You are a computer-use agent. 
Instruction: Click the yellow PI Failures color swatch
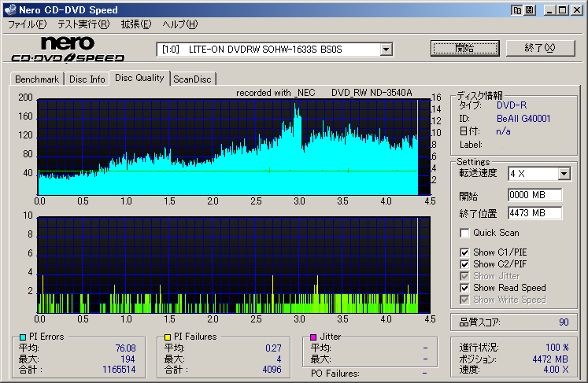click(168, 337)
